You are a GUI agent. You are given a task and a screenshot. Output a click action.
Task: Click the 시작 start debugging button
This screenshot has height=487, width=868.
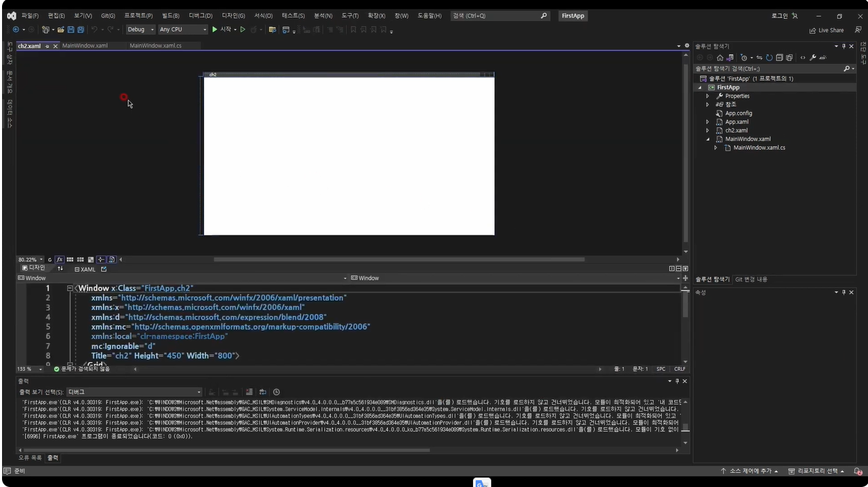[x=222, y=30]
